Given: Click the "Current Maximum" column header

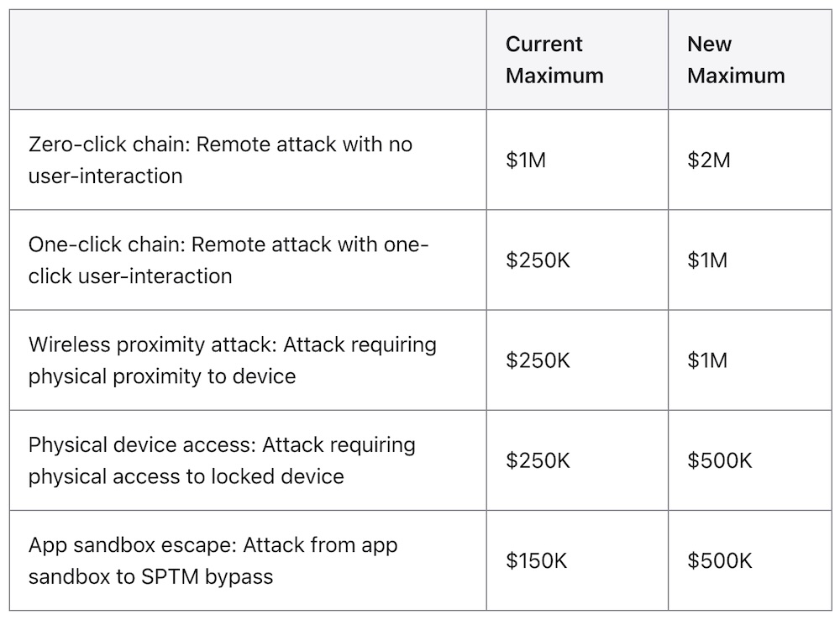Looking at the screenshot, I should point(554,60).
